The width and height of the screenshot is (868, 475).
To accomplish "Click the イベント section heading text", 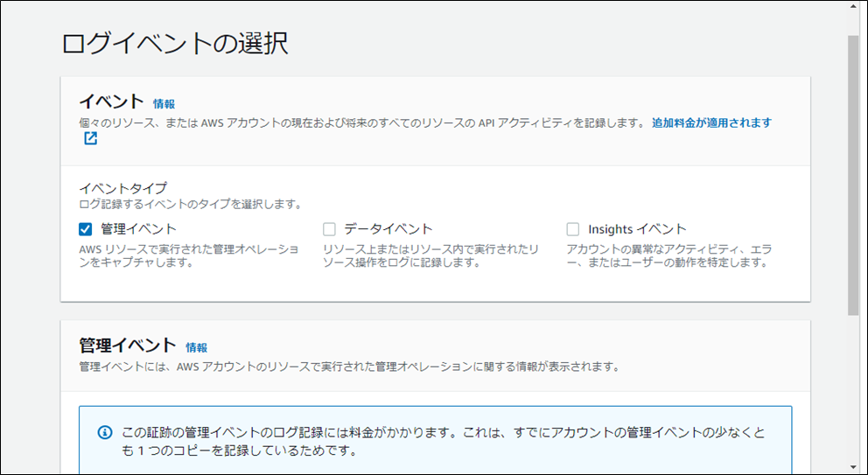I will (x=111, y=101).
